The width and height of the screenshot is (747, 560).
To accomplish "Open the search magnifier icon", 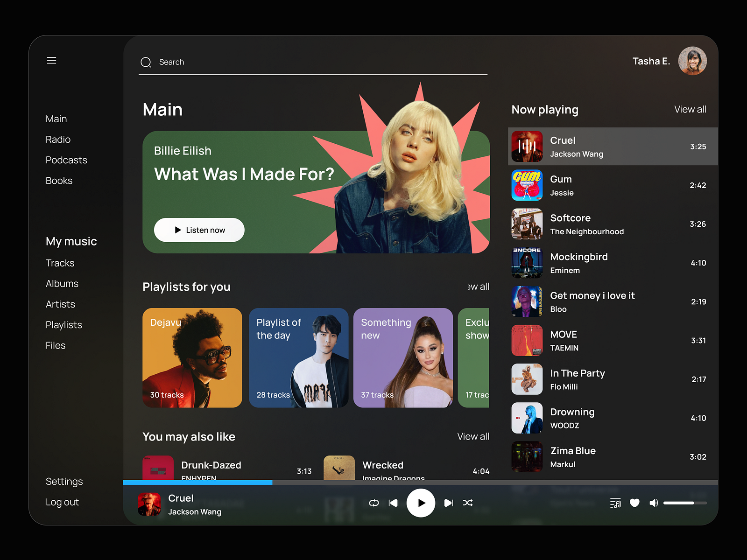I will (146, 62).
